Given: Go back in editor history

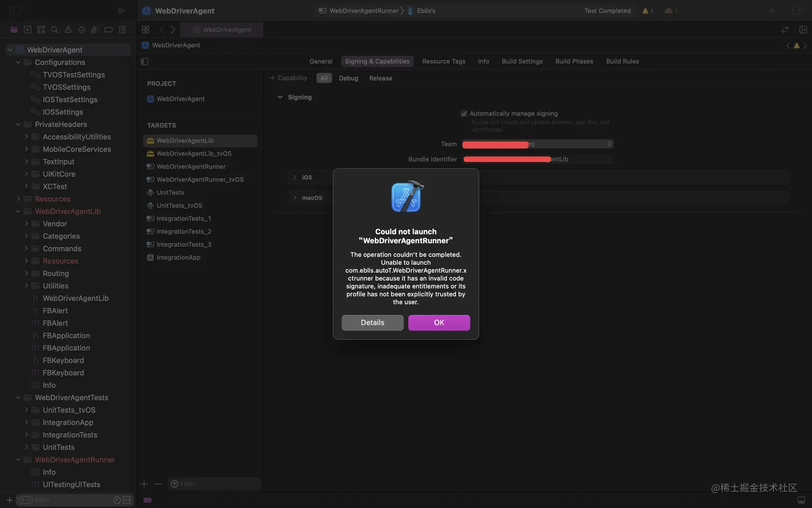Looking at the screenshot, I should [162, 30].
